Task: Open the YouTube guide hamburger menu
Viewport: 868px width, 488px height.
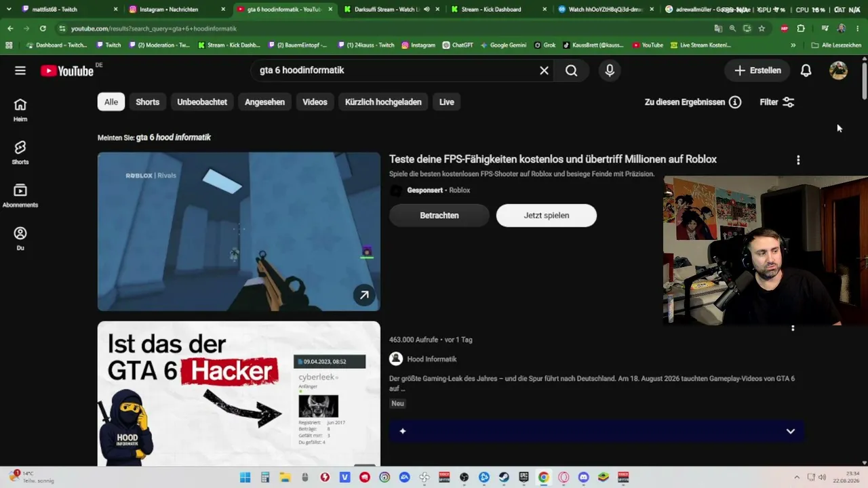Action: tap(20, 70)
